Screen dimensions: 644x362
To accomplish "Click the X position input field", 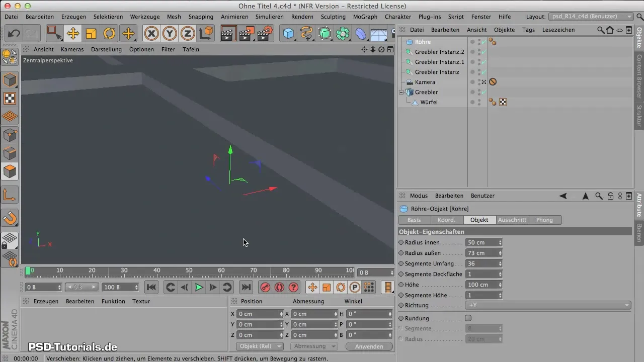I will (x=259, y=314).
